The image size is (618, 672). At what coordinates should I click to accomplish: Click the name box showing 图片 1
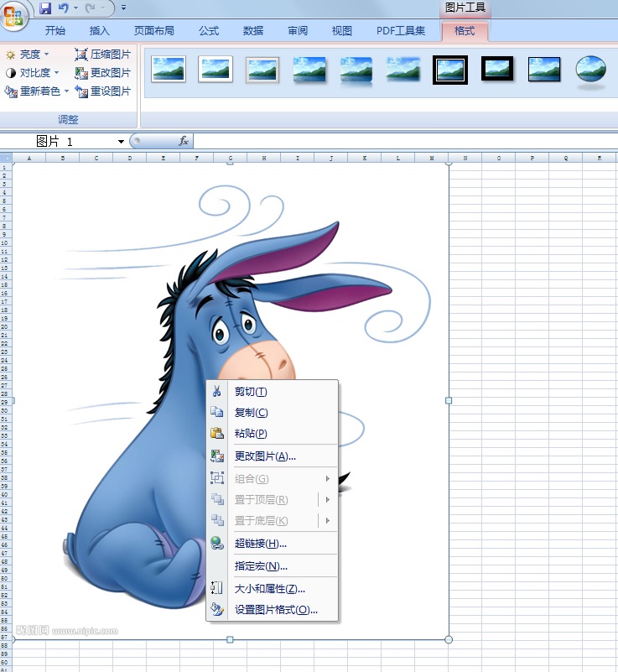click(x=58, y=141)
